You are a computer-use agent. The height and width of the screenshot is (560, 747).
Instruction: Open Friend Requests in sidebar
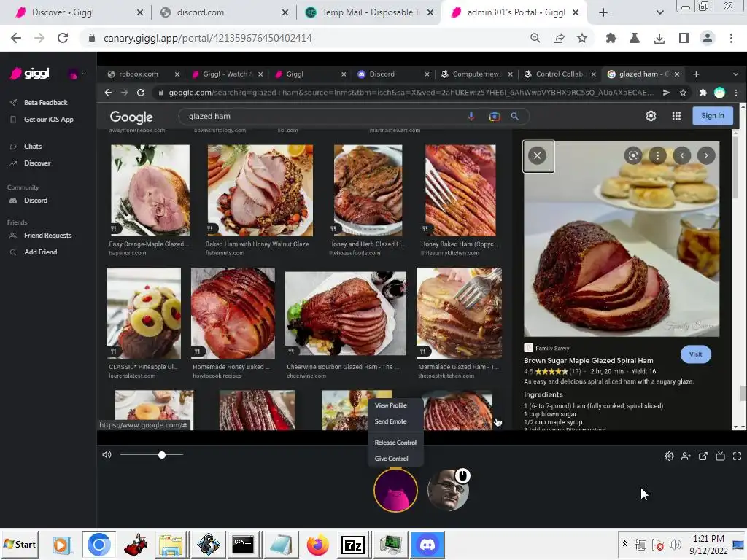pos(47,236)
